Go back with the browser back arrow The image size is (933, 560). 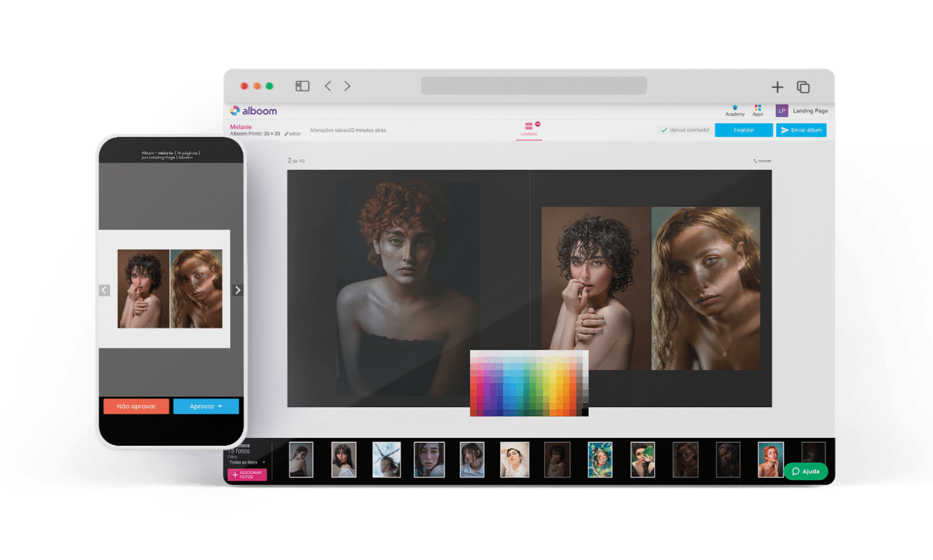point(328,86)
